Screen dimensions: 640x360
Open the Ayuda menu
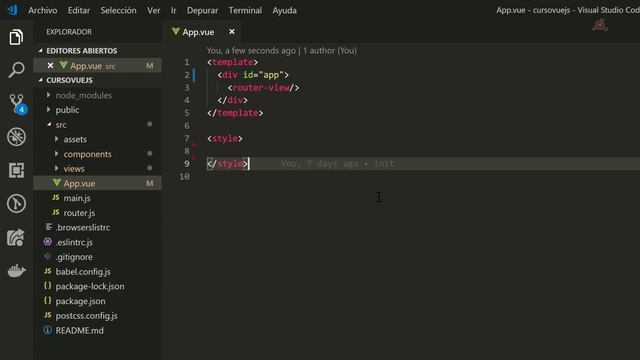coord(284,10)
